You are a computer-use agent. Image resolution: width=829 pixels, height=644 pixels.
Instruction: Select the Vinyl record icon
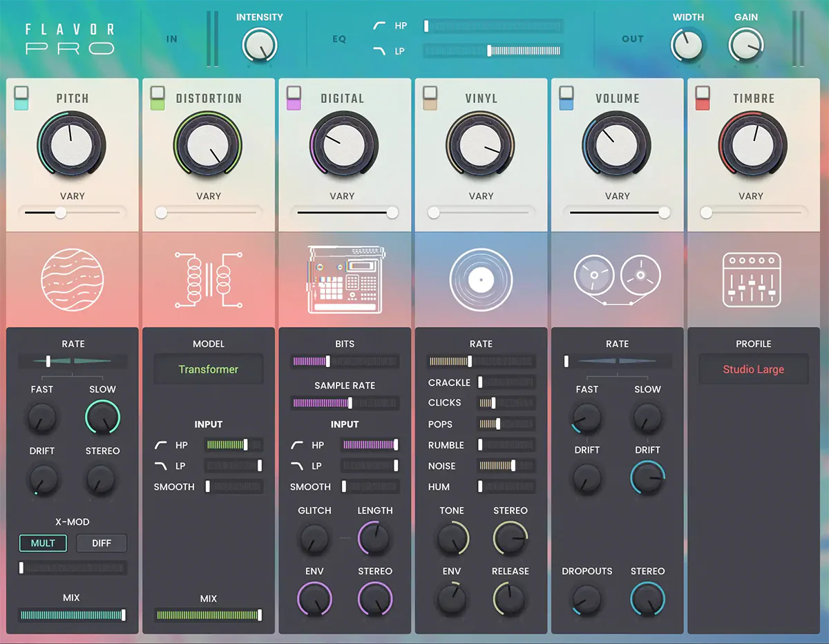point(481,279)
